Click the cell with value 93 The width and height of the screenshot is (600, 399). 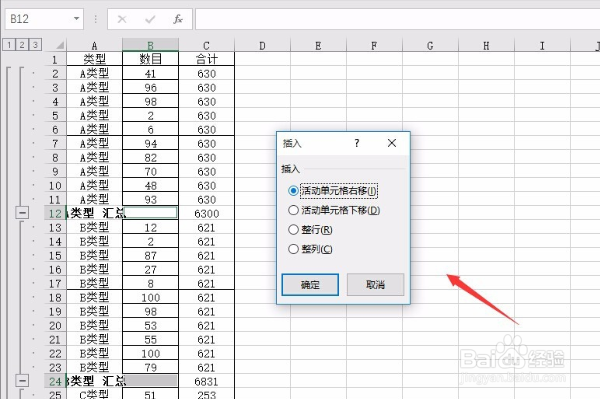click(x=150, y=199)
